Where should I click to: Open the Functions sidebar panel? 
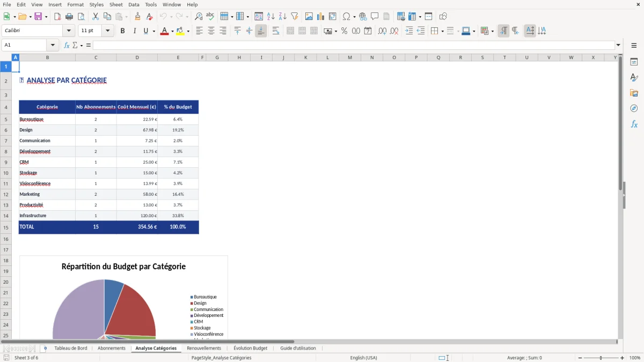click(634, 124)
